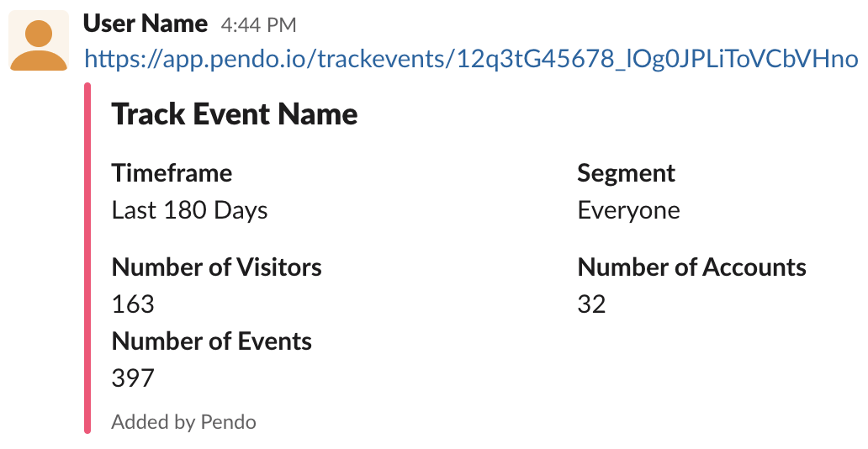Click the Added by Pendo footer
This screenshot has width=868, height=449.
pyautogui.click(x=184, y=422)
